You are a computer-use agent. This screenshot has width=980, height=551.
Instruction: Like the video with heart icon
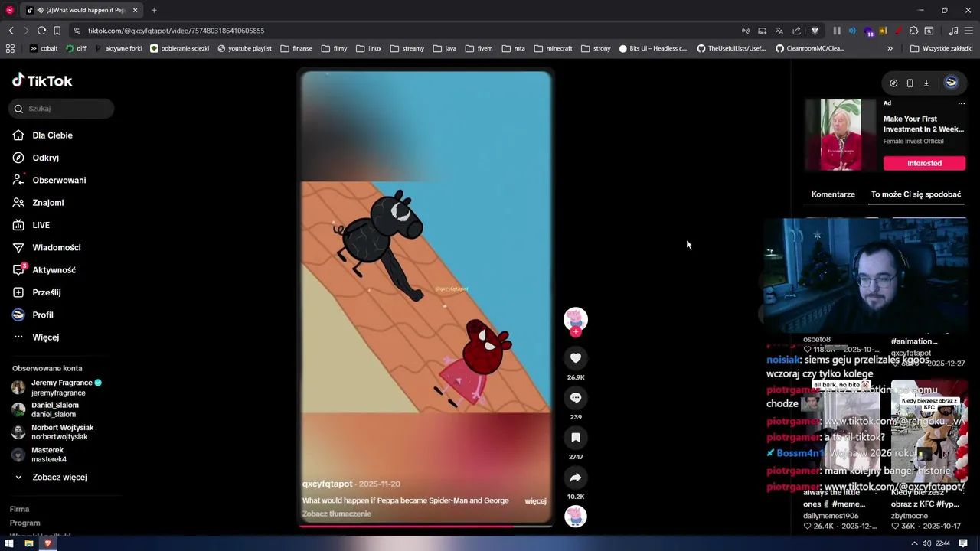(576, 357)
